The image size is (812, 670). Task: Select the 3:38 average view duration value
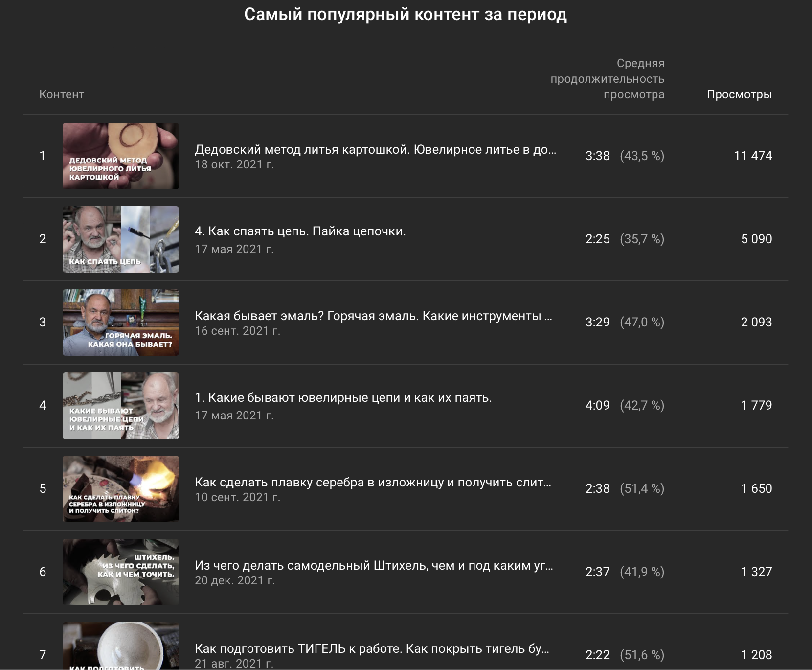(x=597, y=156)
